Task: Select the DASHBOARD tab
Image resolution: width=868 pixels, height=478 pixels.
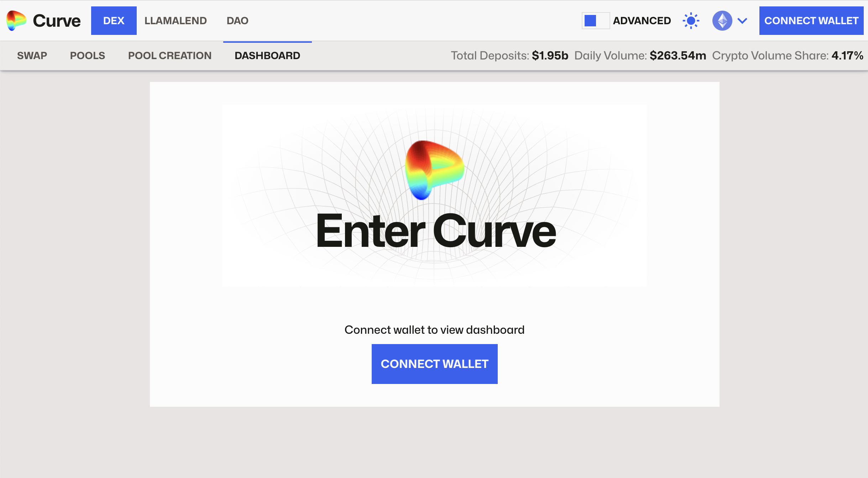Action: click(267, 56)
